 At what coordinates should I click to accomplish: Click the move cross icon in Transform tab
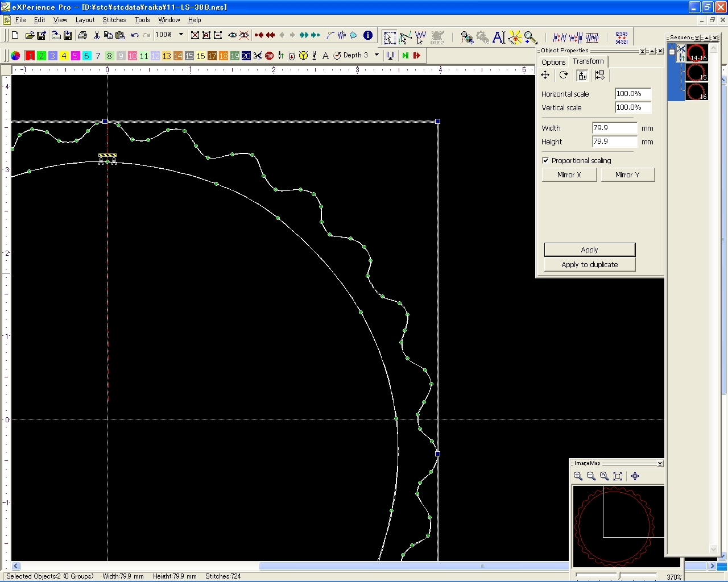[x=545, y=75]
